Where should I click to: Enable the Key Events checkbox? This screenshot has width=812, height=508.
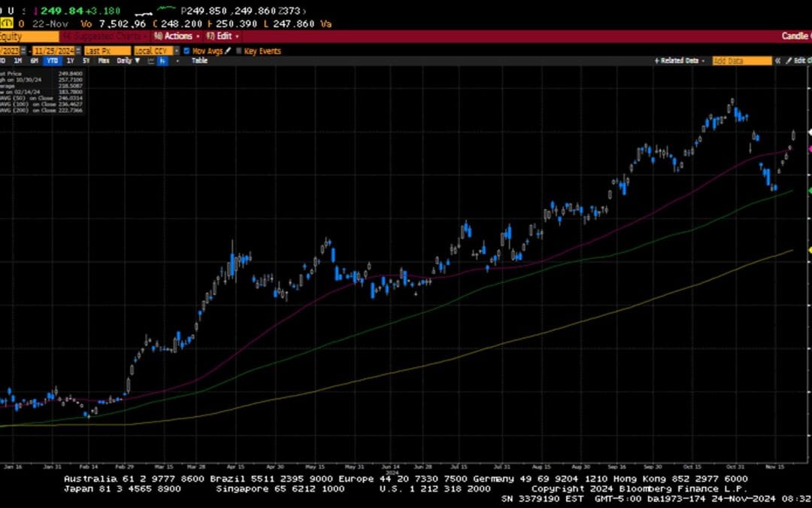(238, 50)
